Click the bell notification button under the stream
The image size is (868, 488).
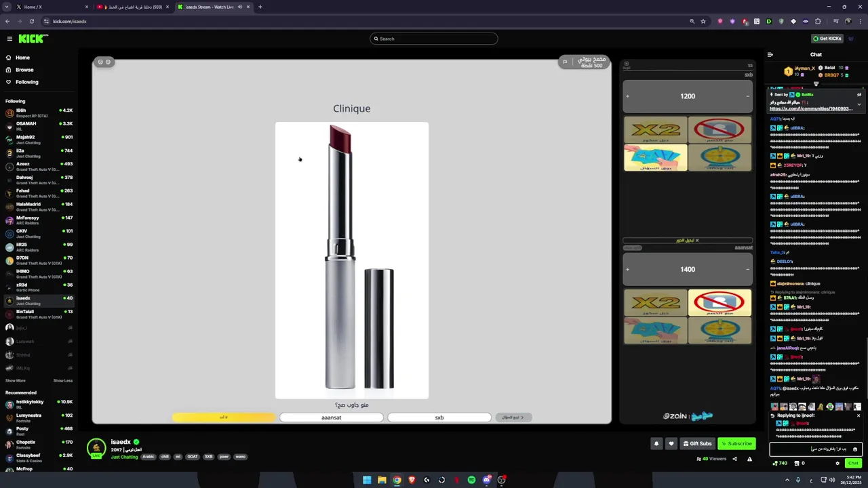[x=656, y=443]
